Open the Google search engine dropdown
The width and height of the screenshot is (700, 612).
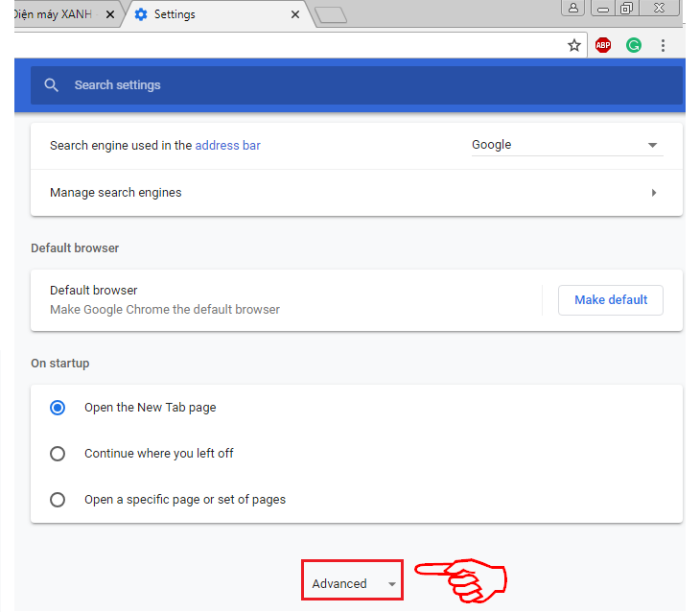(567, 145)
